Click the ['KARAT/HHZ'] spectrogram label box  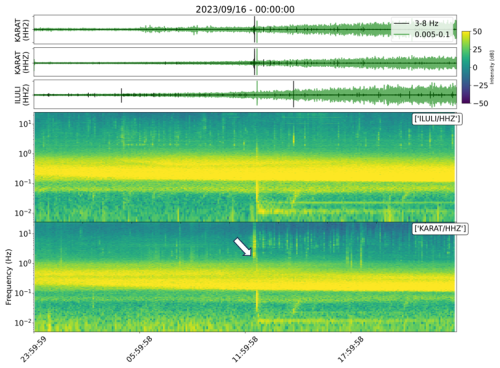click(x=440, y=229)
